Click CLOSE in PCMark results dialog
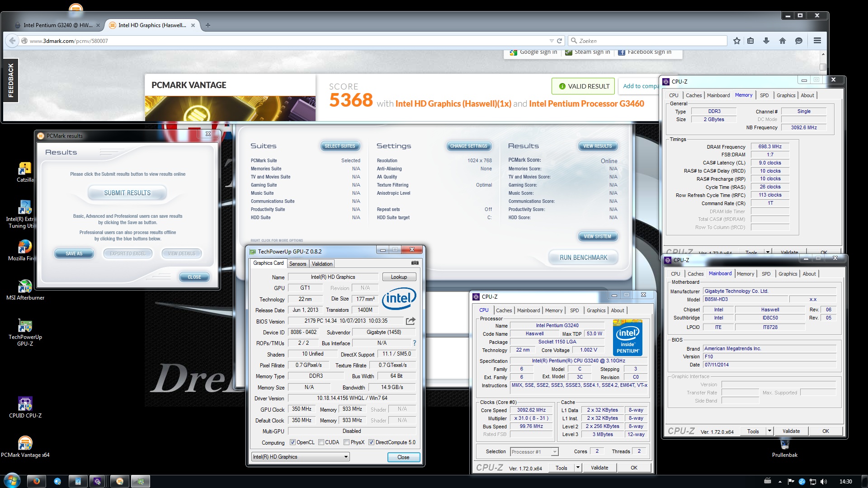 click(194, 277)
